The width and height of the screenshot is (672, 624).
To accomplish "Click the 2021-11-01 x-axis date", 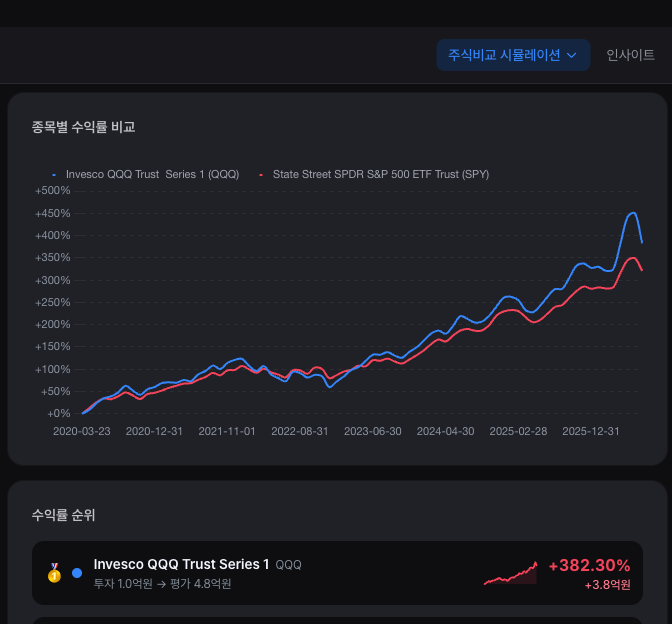I will (227, 431).
